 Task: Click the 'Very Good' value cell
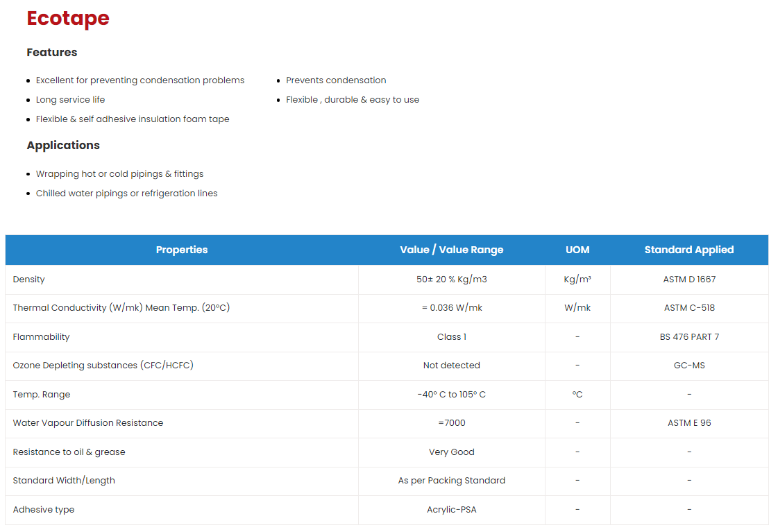pyautogui.click(x=452, y=452)
